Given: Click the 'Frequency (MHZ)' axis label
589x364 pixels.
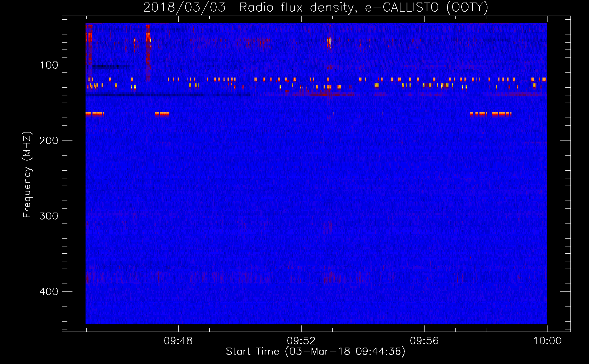Looking at the screenshot, I should [27, 174].
